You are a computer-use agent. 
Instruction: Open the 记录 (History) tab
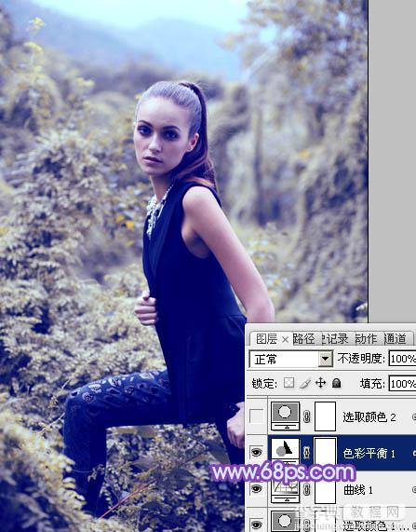click(335, 338)
